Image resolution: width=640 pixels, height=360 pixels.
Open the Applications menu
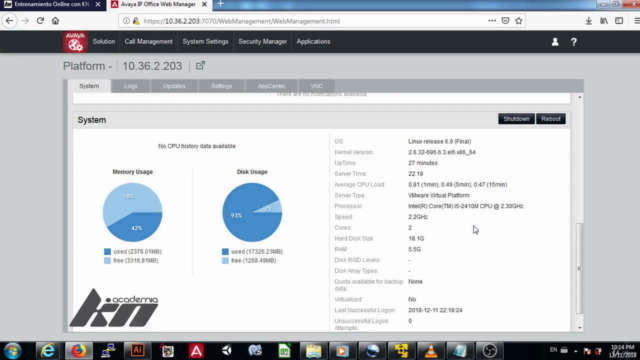[313, 42]
